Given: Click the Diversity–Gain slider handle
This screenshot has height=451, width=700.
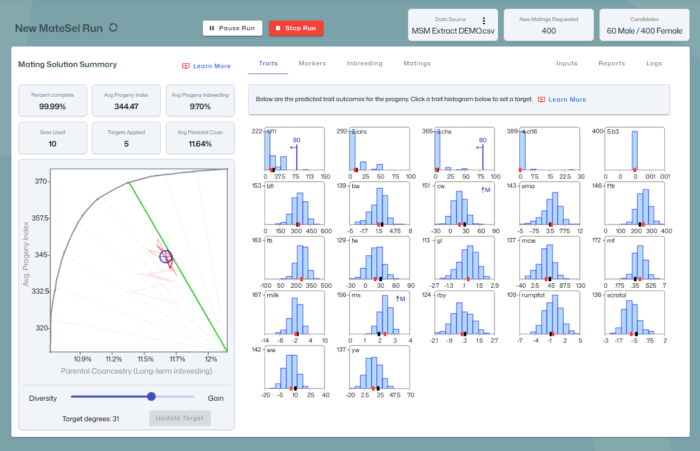Looking at the screenshot, I should pyautogui.click(x=151, y=396).
